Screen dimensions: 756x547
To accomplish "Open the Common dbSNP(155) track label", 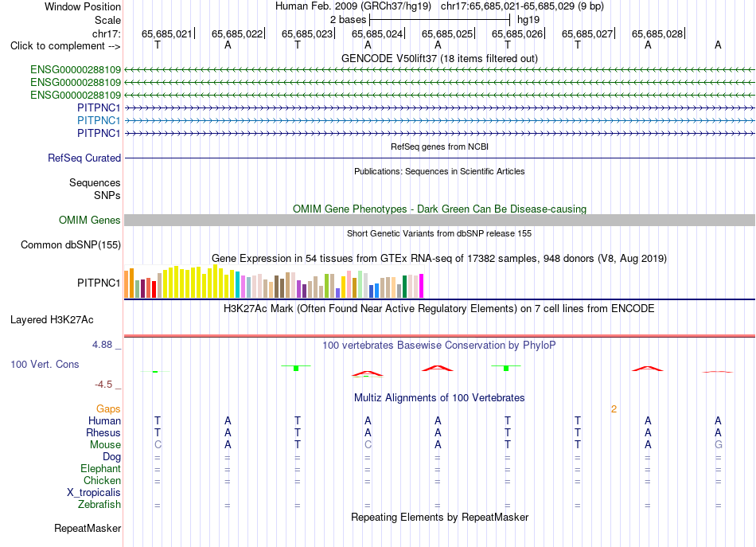I will (x=70, y=244).
